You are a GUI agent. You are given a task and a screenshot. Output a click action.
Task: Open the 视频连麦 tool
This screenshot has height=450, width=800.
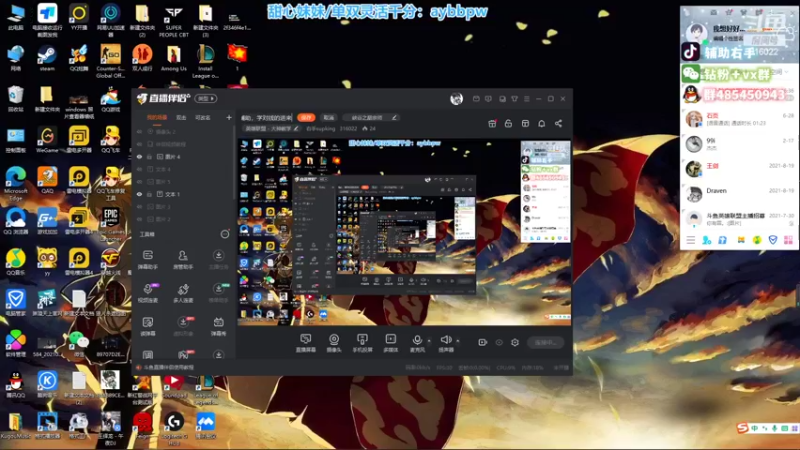[x=147, y=293]
